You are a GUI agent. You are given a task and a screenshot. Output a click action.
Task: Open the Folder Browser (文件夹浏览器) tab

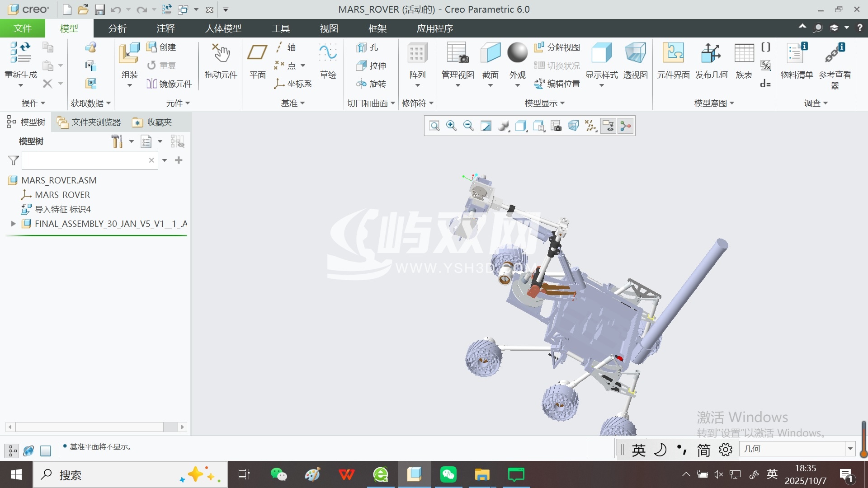point(90,122)
